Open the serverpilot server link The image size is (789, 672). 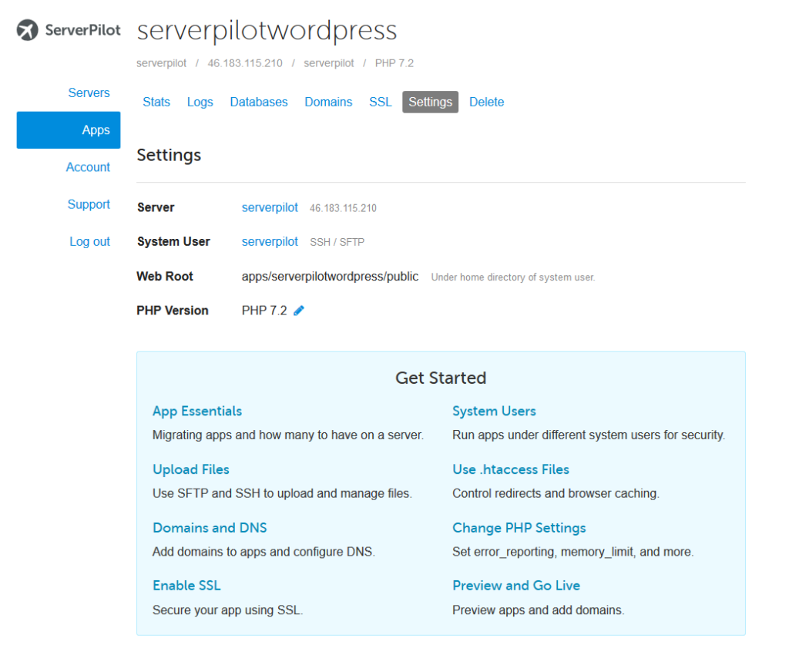[270, 207]
